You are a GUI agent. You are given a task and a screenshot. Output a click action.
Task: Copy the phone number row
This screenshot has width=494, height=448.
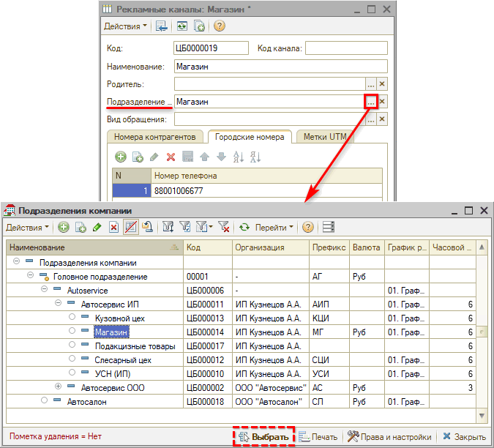[x=138, y=157]
